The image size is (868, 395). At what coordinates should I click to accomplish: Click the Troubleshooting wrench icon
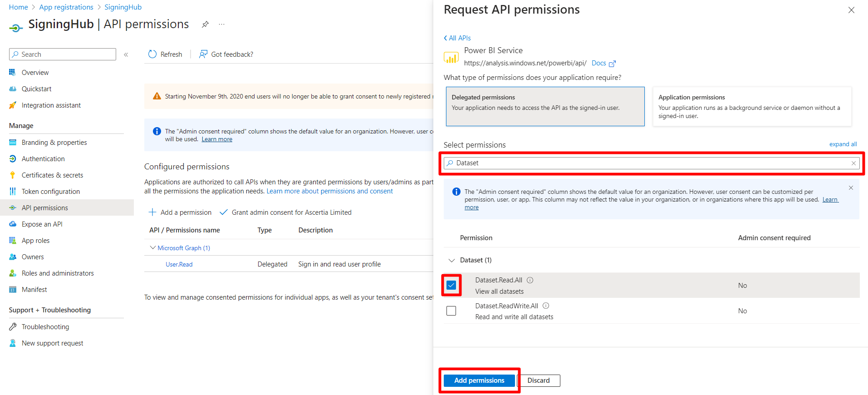(x=13, y=326)
